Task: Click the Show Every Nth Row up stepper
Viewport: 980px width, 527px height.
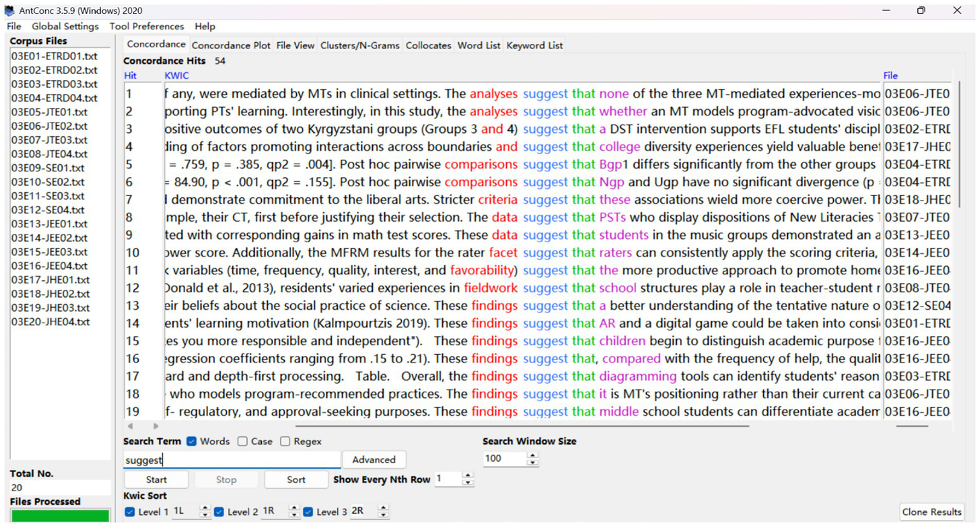Action: pos(467,475)
